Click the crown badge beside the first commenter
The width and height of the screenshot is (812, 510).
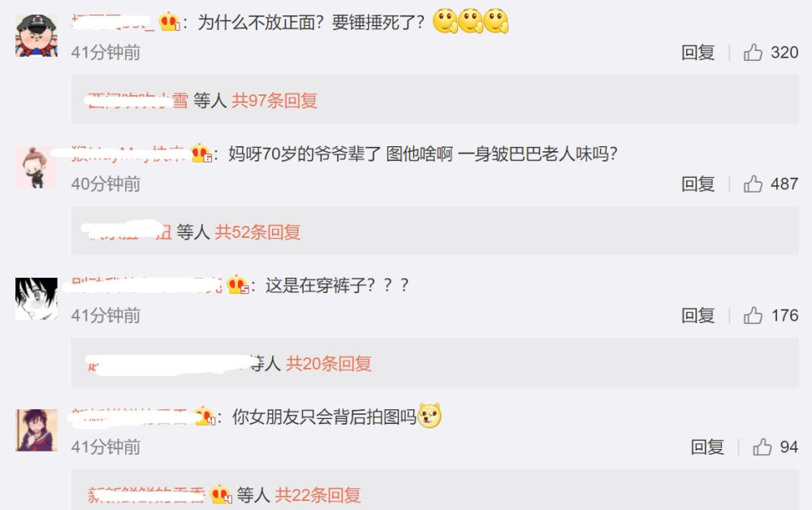169,22
